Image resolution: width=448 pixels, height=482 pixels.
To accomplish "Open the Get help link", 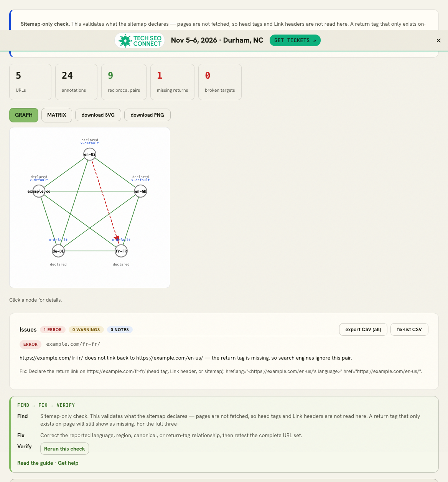I will (68, 463).
